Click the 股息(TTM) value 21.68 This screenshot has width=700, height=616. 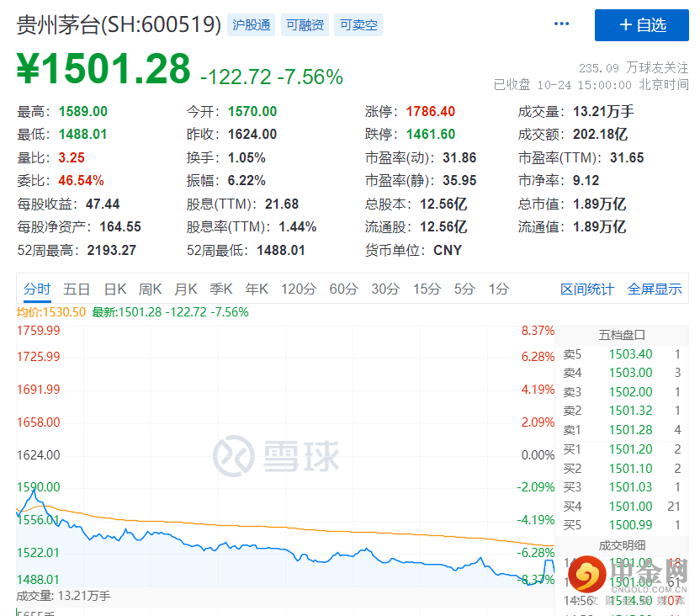coord(282,204)
